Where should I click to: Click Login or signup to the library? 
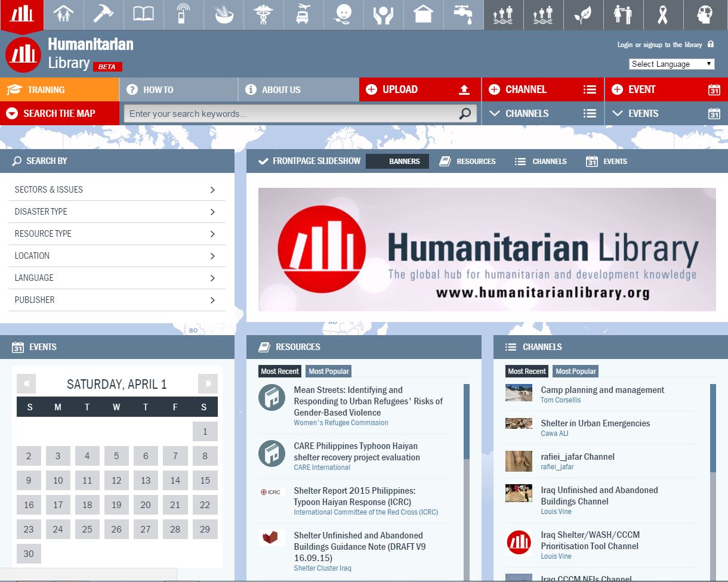(659, 45)
